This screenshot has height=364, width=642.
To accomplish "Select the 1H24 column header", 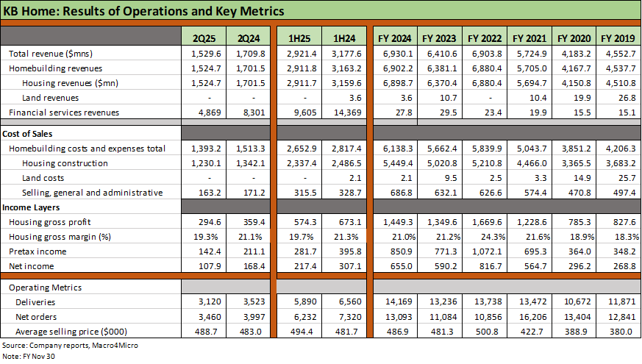I will tap(344, 38).
